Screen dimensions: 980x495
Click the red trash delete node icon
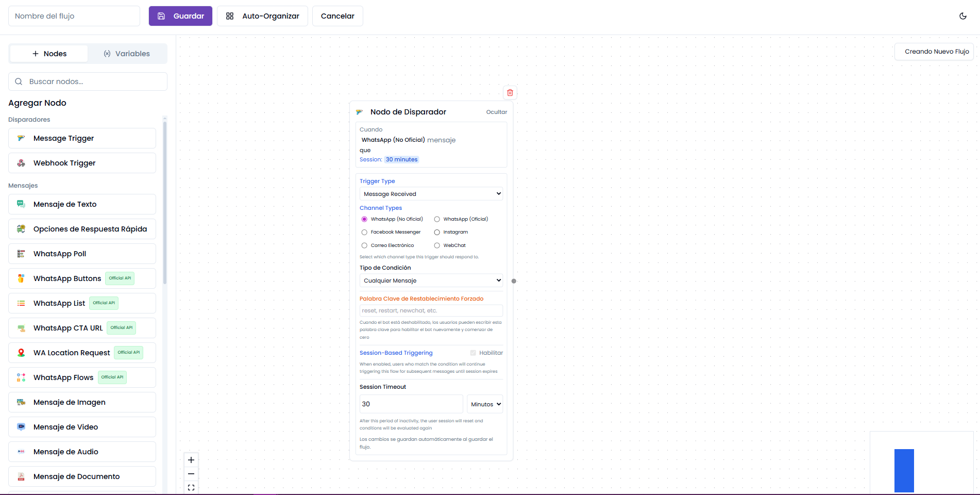pyautogui.click(x=510, y=93)
